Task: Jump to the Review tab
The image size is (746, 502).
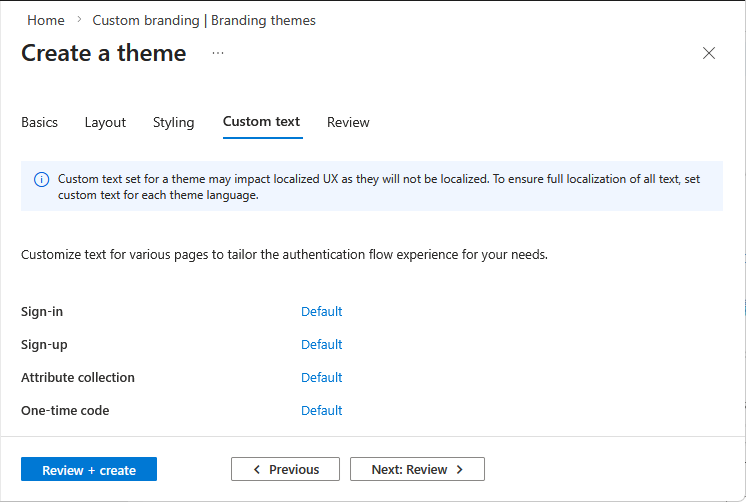Action: pyautogui.click(x=348, y=122)
